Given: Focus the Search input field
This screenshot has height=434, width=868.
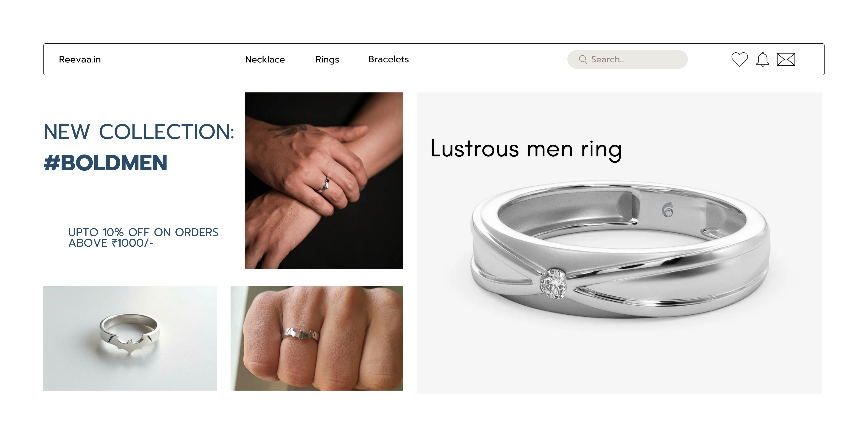Looking at the screenshot, I should tap(627, 59).
